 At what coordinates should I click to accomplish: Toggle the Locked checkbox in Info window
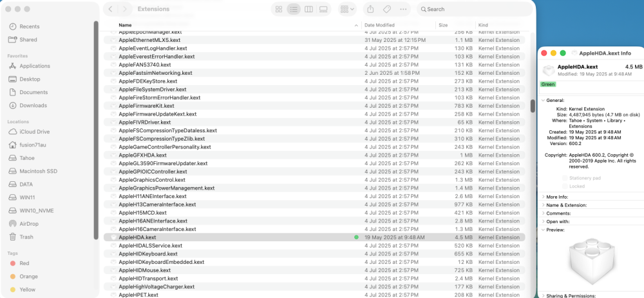pyautogui.click(x=565, y=186)
